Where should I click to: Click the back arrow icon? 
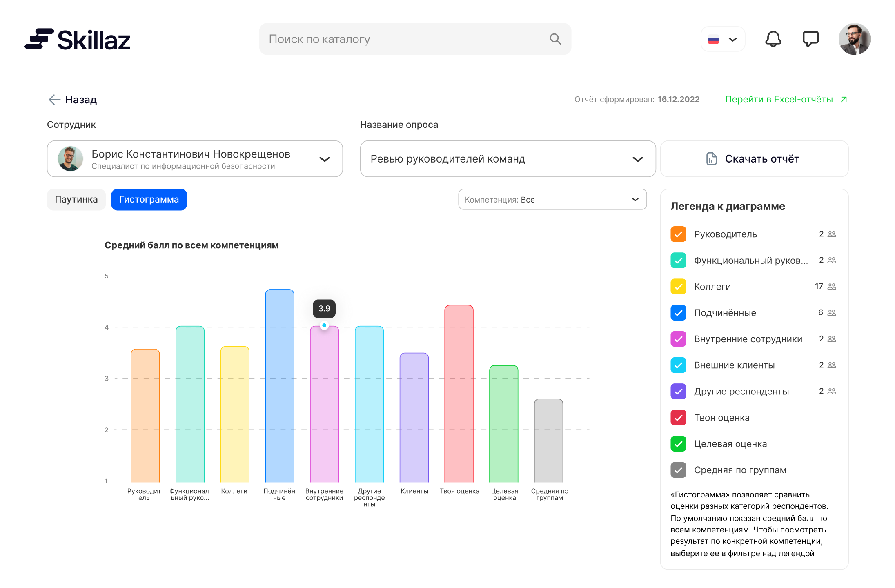pyautogui.click(x=54, y=100)
